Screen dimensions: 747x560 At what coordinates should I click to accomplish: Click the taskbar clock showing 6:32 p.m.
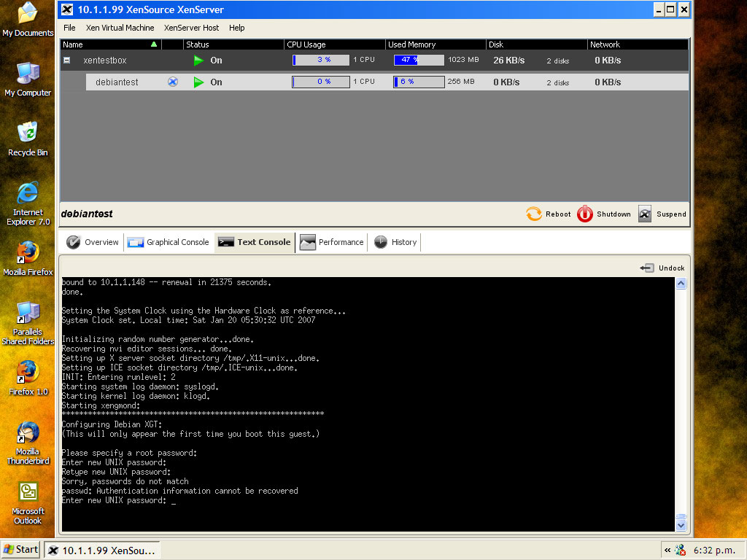(x=714, y=551)
